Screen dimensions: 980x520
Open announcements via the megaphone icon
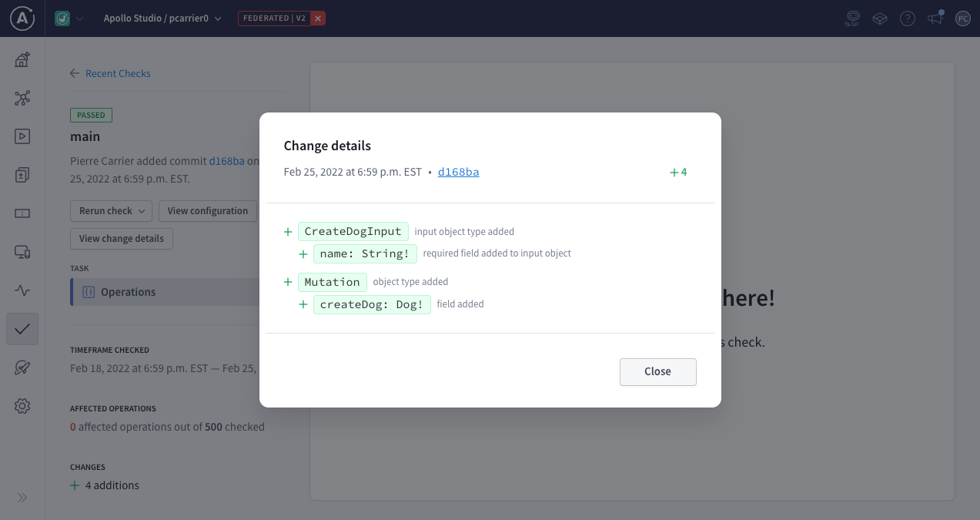coord(935,18)
